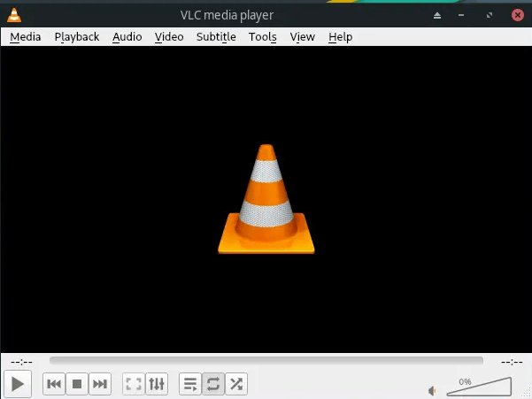
Task: Mute audio via the speaker icon
Action: point(432,391)
